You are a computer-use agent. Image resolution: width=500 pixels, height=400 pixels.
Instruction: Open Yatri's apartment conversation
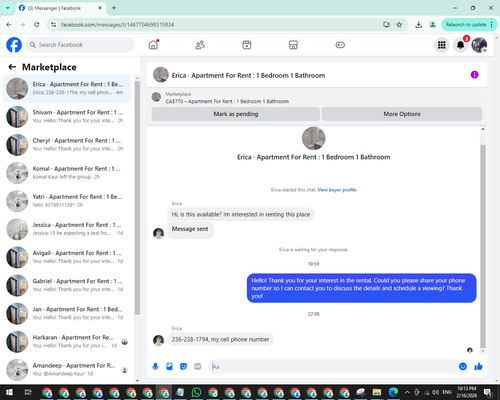(67, 201)
